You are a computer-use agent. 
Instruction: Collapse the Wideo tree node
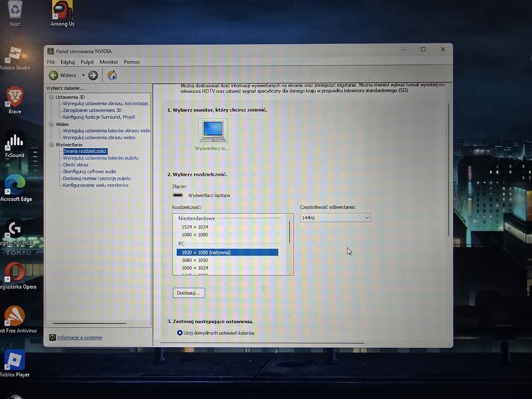point(51,124)
